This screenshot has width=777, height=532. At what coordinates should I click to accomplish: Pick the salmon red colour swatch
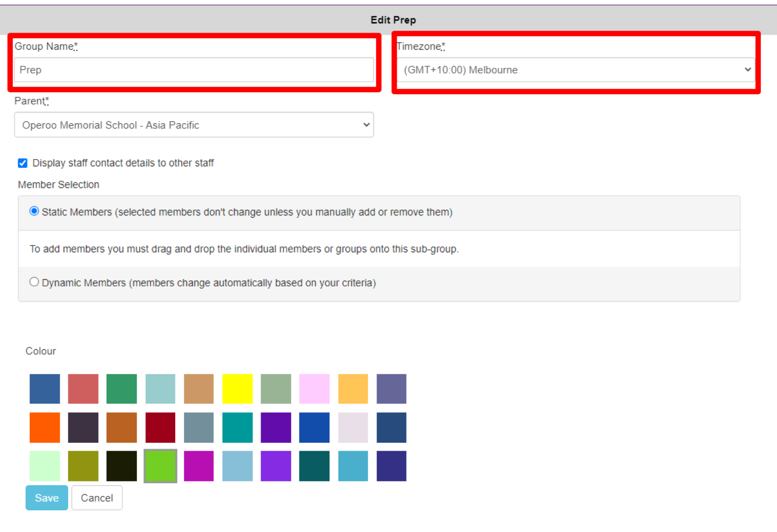click(x=83, y=389)
